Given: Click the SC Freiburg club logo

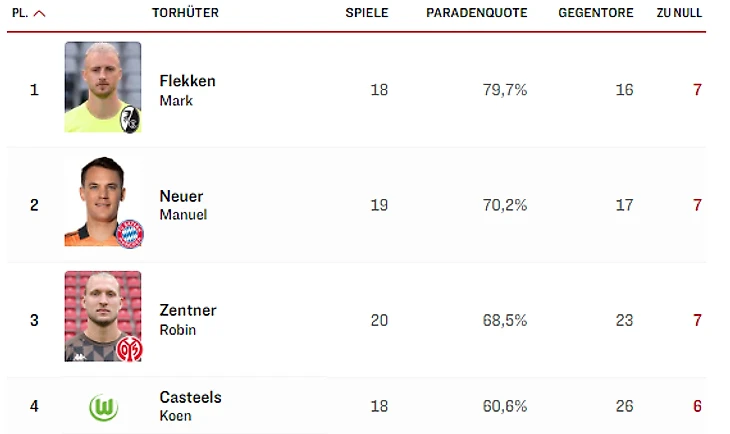Looking at the screenshot, I should pos(129,119).
